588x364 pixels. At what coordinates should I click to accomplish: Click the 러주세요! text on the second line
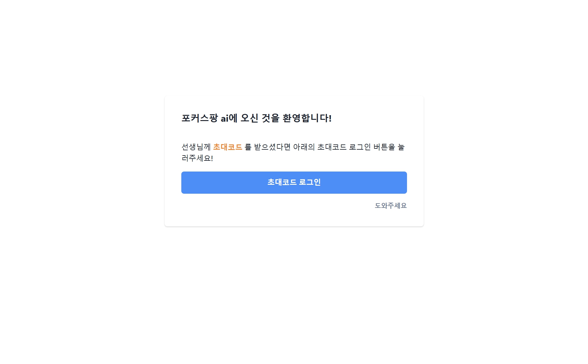point(197,158)
